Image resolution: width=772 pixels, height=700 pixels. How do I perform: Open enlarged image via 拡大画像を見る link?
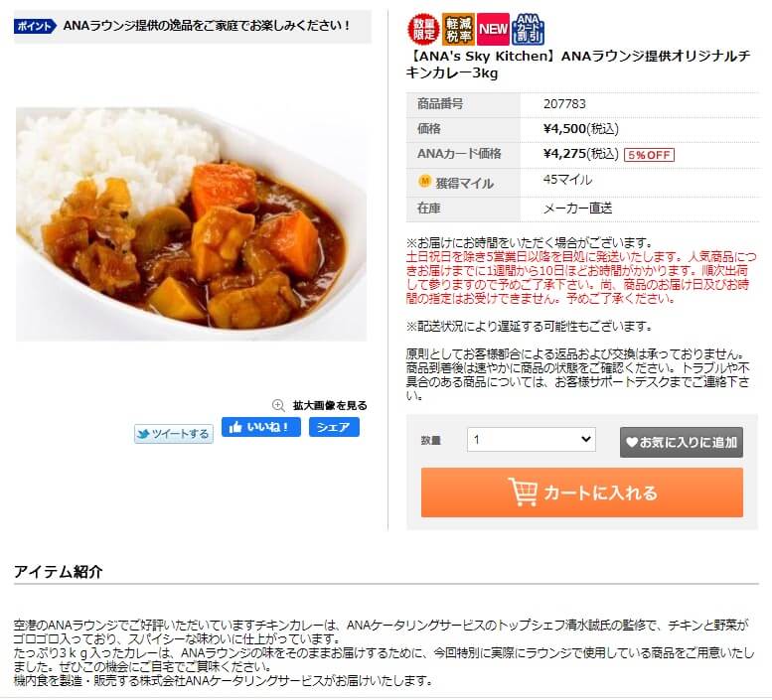point(330,405)
